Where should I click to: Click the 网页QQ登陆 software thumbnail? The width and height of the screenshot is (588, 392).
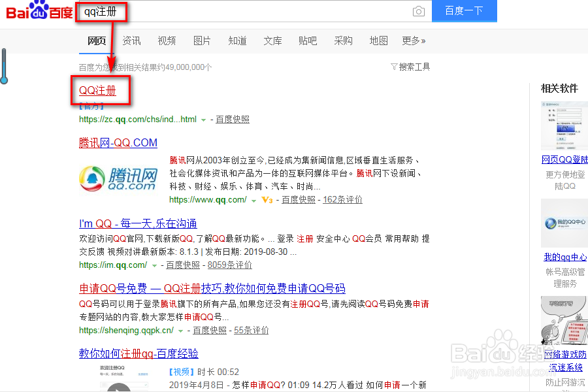[x=564, y=125]
